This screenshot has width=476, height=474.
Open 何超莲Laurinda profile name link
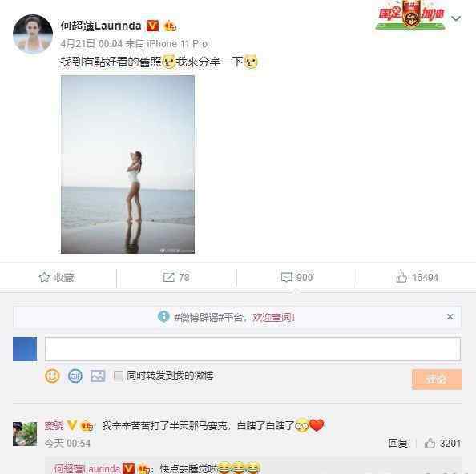101,26
